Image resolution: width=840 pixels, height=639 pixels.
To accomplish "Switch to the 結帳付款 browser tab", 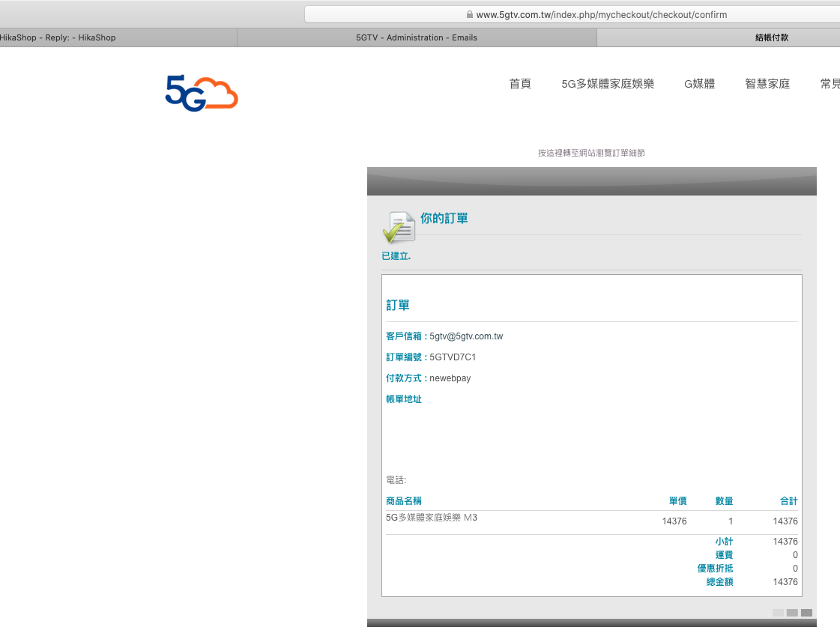I will (719, 37).
